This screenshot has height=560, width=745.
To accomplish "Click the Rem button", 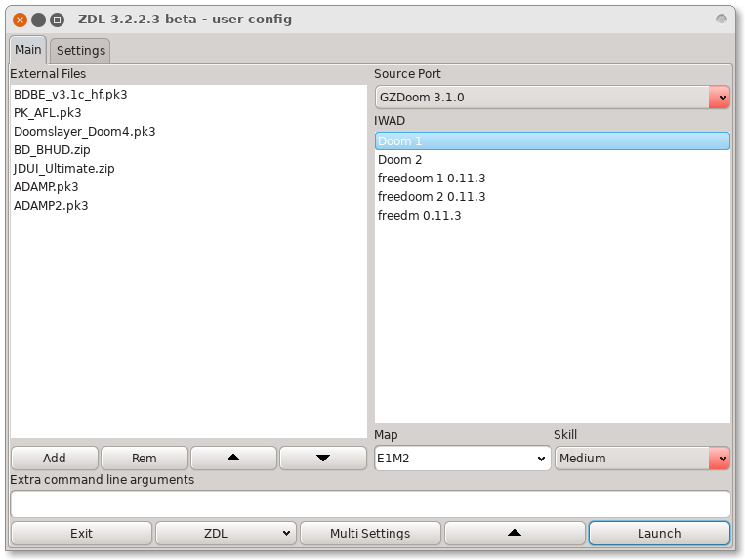I will [x=144, y=458].
